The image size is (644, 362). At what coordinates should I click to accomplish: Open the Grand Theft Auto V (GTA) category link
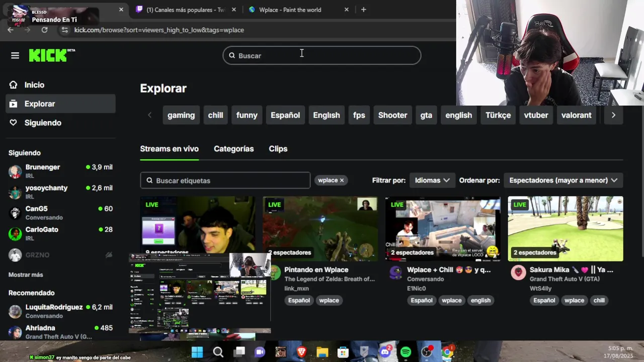coord(565,279)
